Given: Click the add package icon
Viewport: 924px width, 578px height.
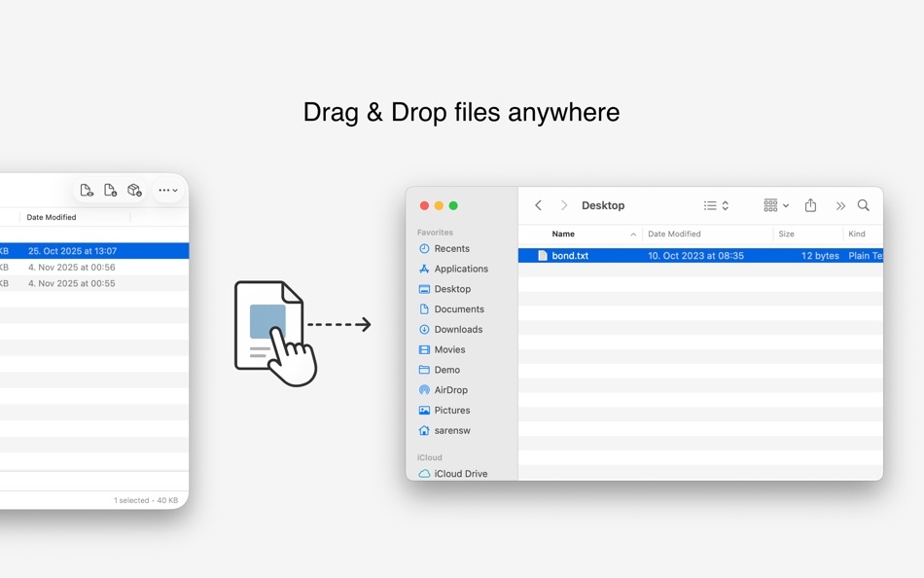Looking at the screenshot, I should click(134, 190).
